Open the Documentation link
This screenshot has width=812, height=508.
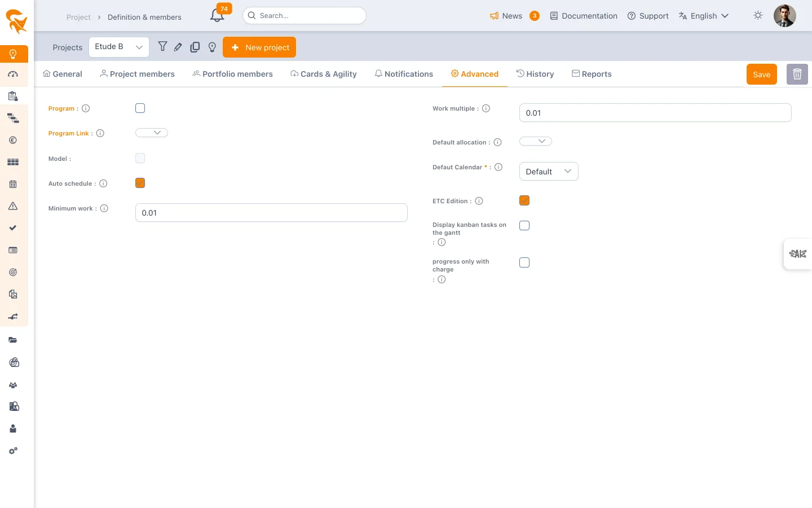[584, 16]
